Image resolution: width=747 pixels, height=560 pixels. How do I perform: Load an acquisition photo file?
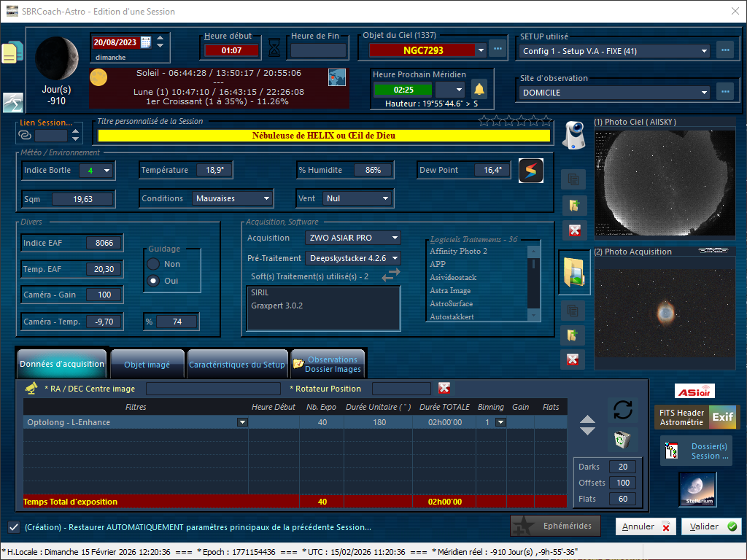pyautogui.click(x=573, y=335)
